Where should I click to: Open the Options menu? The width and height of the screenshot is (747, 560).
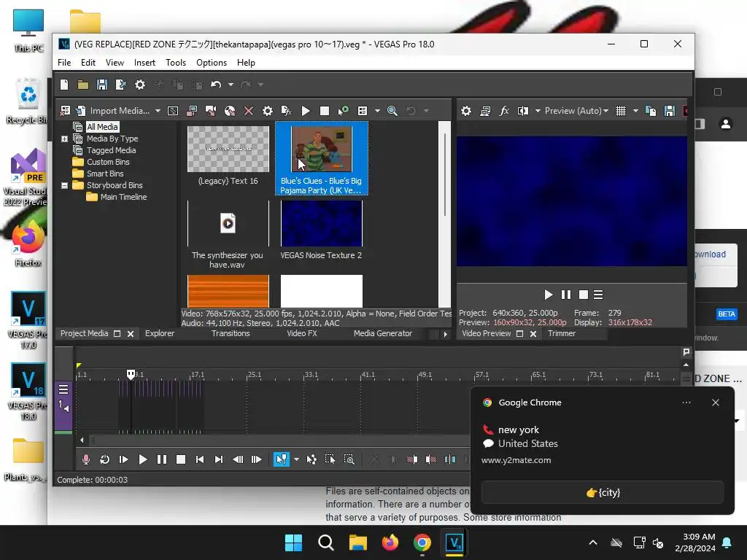212,63
